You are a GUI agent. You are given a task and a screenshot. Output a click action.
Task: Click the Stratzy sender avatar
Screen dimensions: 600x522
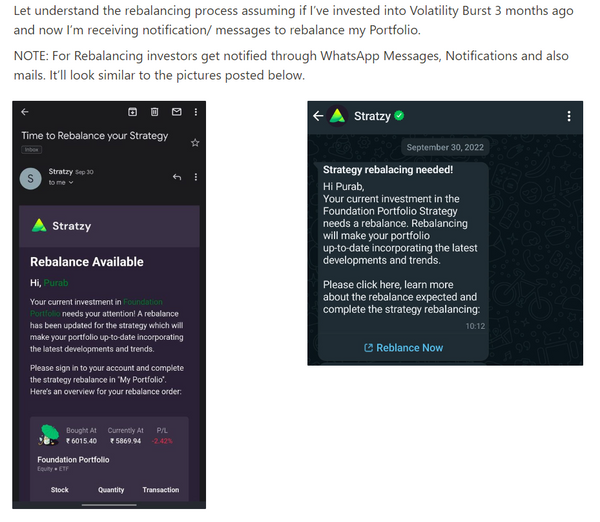(31, 178)
